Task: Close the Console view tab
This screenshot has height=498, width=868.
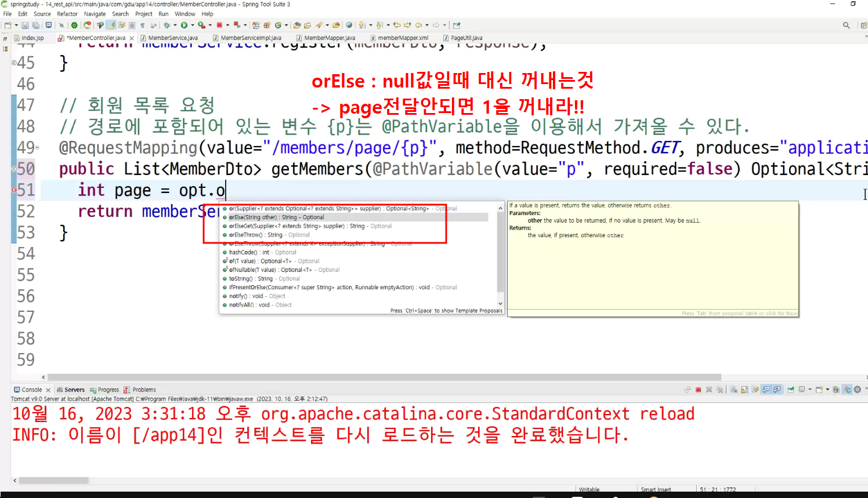Action: (x=48, y=390)
